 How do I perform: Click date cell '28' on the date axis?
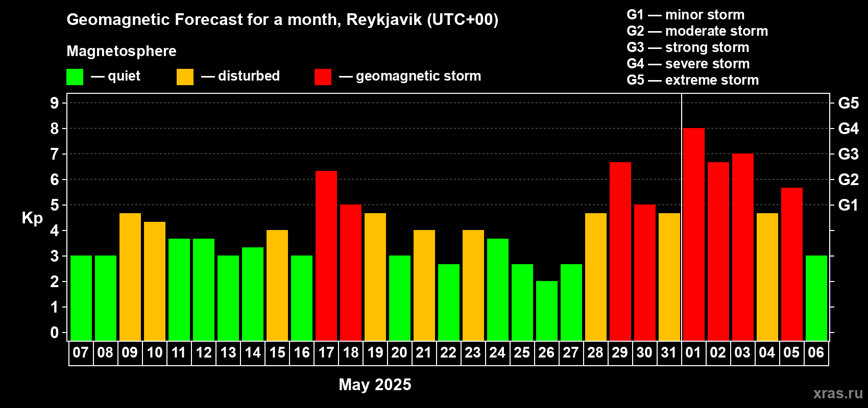595,353
